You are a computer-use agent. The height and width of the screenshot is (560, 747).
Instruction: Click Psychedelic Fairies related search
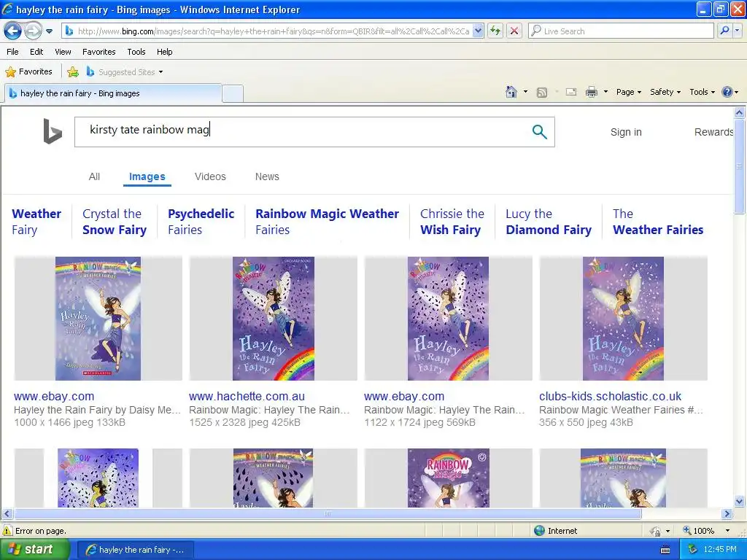coord(201,222)
